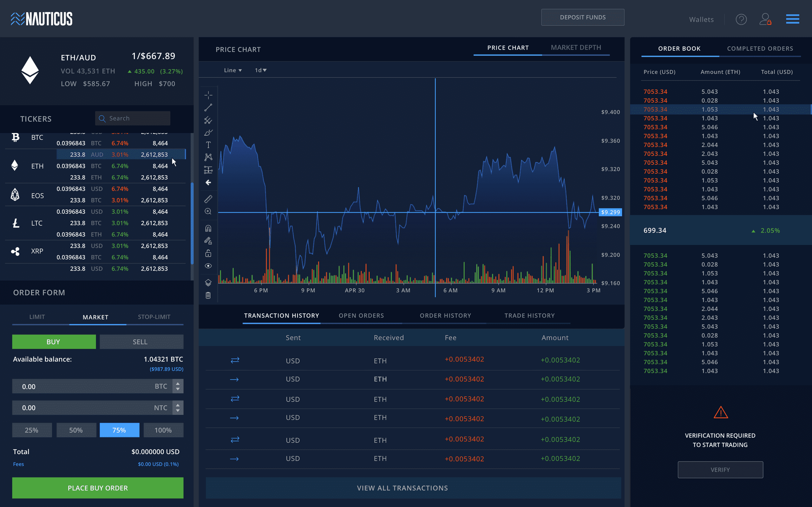Click the trash icon to remove drawings
812x507 pixels.
point(208,295)
